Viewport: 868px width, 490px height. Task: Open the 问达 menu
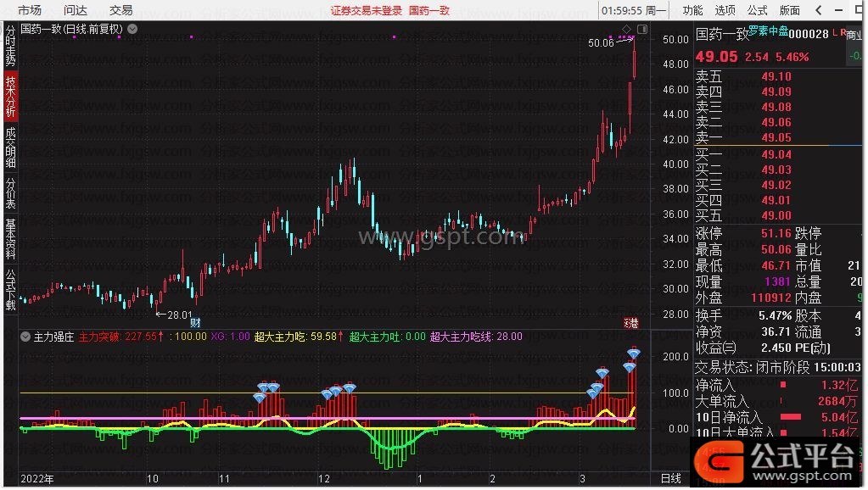tap(76, 10)
